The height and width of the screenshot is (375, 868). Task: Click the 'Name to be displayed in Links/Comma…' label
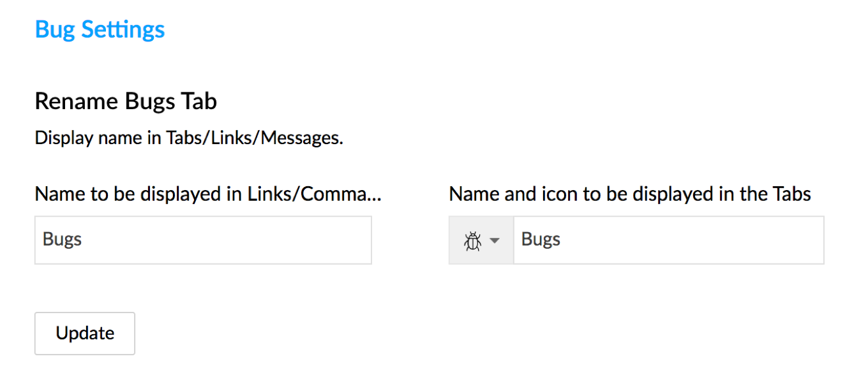click(208, 194)
